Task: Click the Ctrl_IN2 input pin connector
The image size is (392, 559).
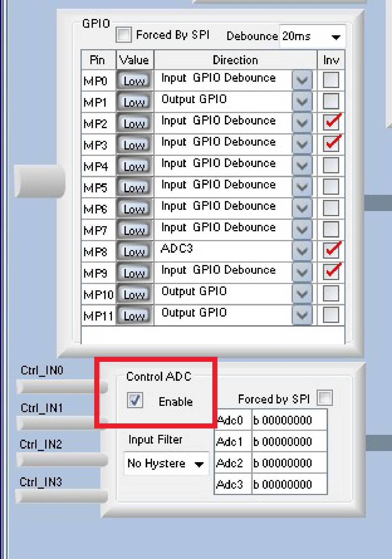Action: 62,460
